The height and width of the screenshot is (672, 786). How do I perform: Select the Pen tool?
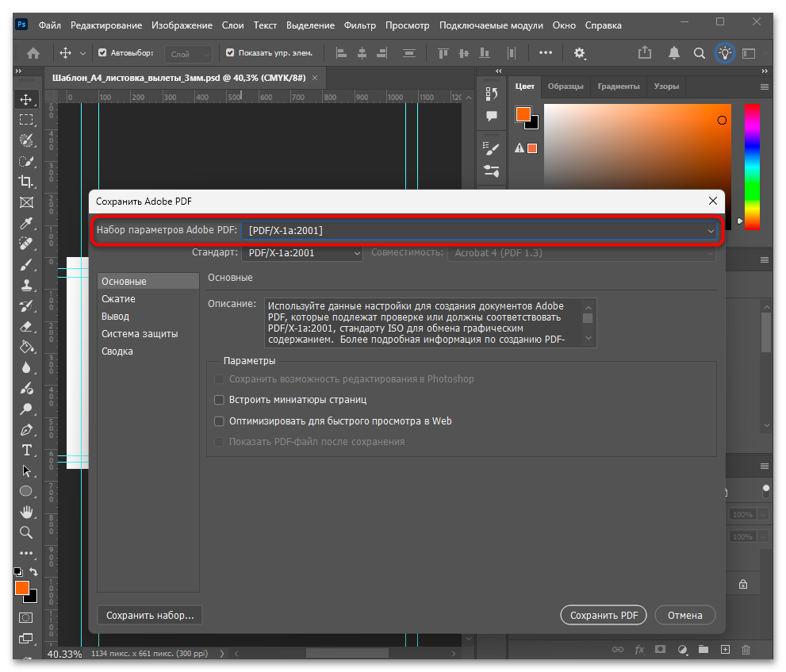(26, 430)
